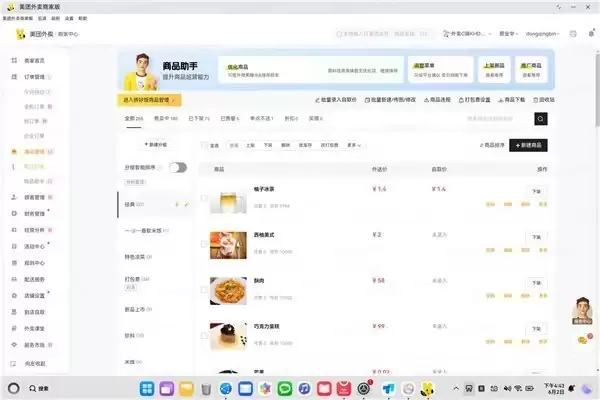
Task: Open the 活动中心 sidebar icon
Action: [14, 247]
